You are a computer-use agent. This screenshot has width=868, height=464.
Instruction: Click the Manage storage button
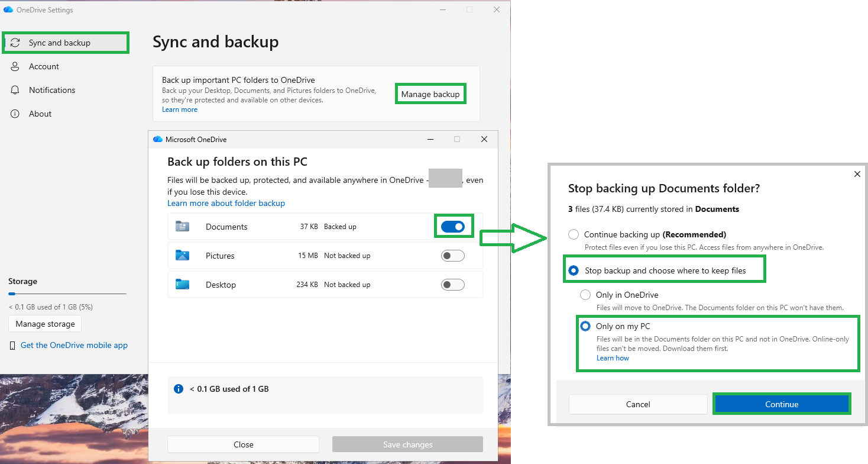tap(45, 324)
